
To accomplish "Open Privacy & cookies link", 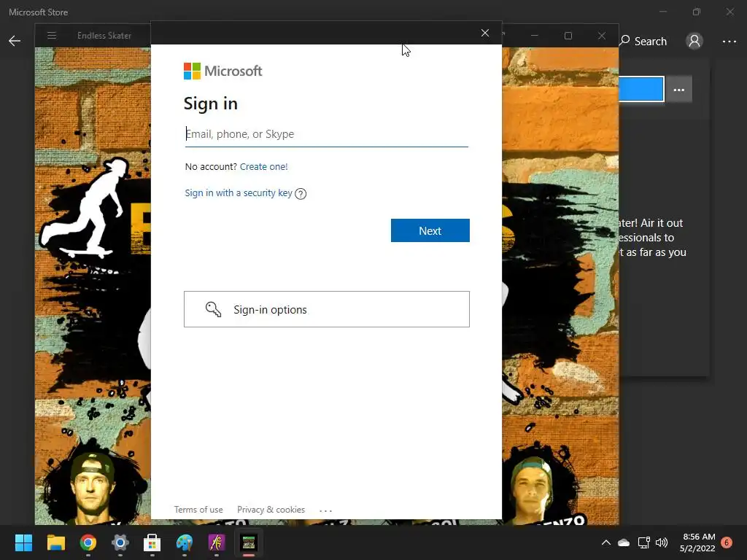I will pyautogui.click(x=271, y=510).
